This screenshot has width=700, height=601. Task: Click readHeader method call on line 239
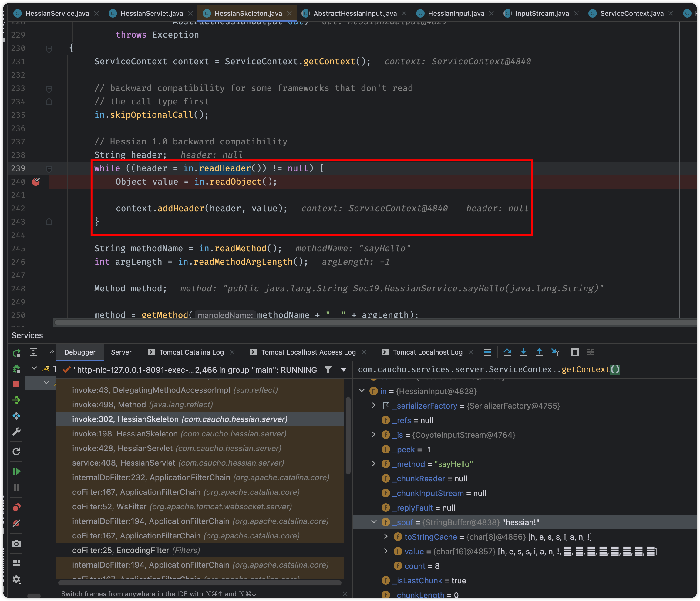[225, 168]
